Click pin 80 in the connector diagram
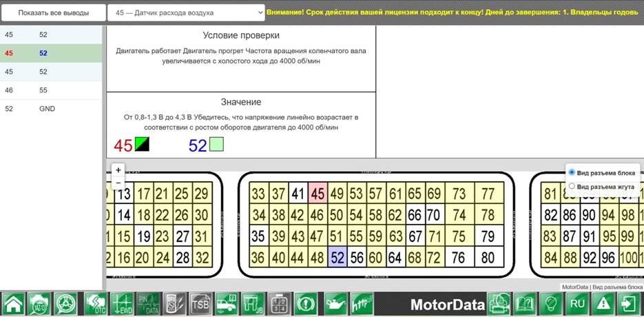 click(488, 257)
